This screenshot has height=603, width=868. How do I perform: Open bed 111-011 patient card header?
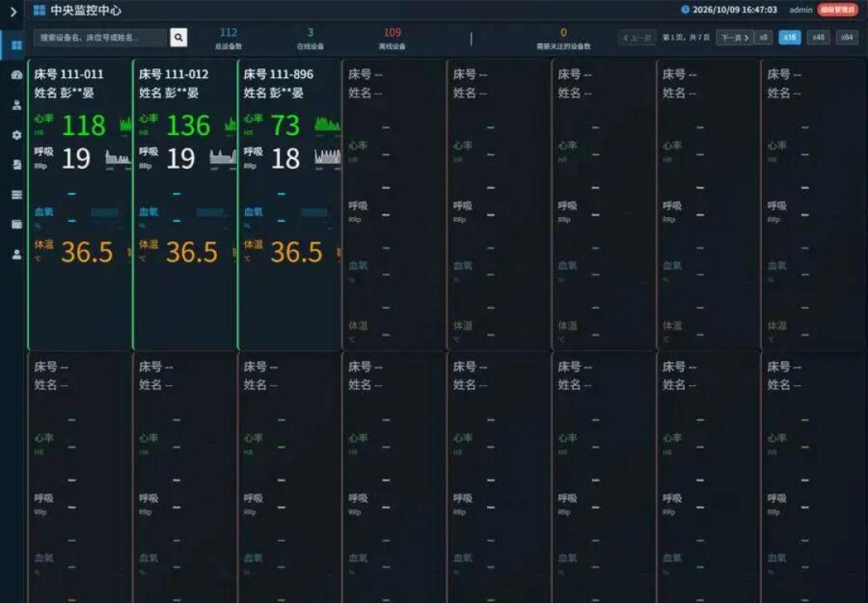[68, 74]
